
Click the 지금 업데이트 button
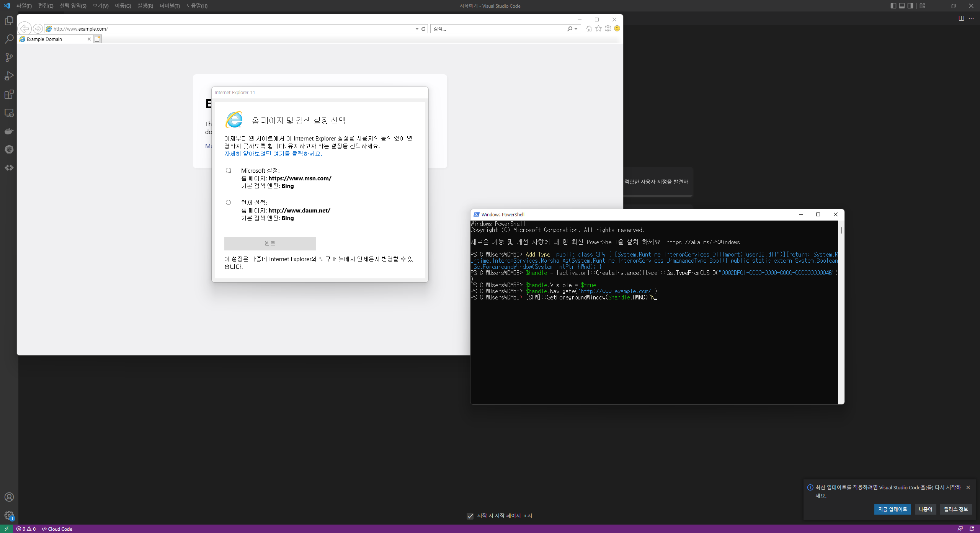coord(892,509)
